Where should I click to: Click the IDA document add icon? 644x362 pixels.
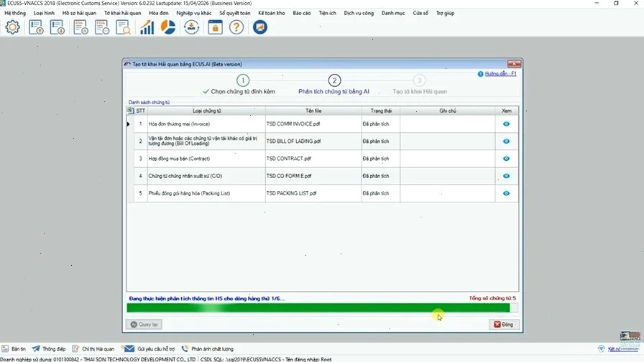click(x=80, y=27)
